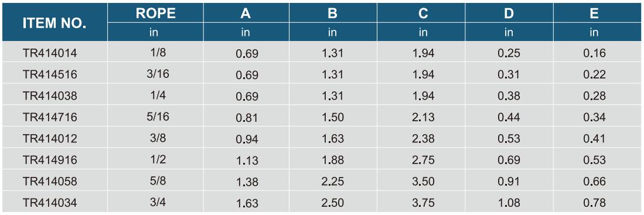This screenshot has height=215, width=644.
Task: Click item number TR414058
Action: click(x=50, y=181)
